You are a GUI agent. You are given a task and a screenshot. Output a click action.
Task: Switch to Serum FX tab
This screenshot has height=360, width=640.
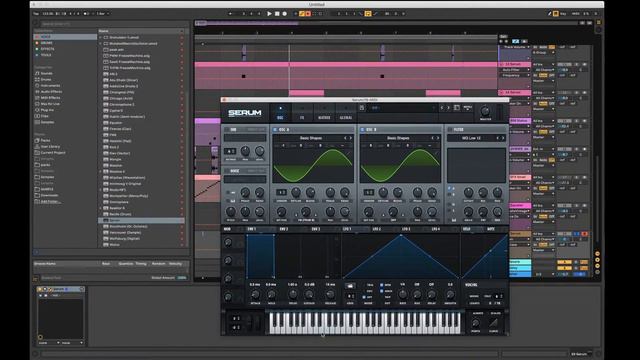[302, 113]
